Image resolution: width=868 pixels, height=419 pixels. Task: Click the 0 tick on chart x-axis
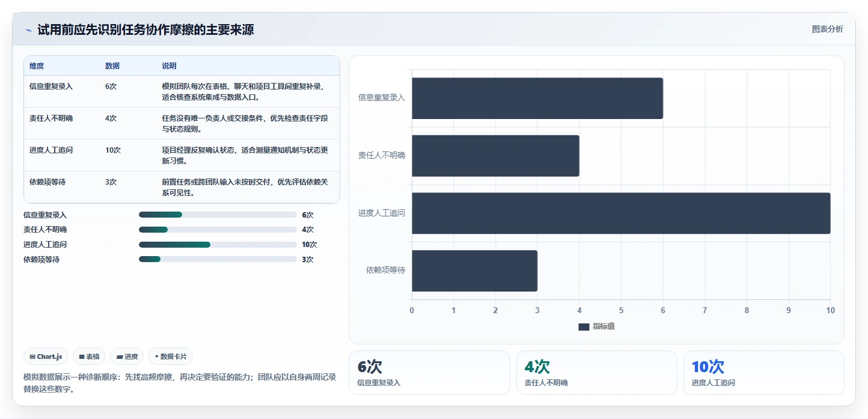[412, 310]
